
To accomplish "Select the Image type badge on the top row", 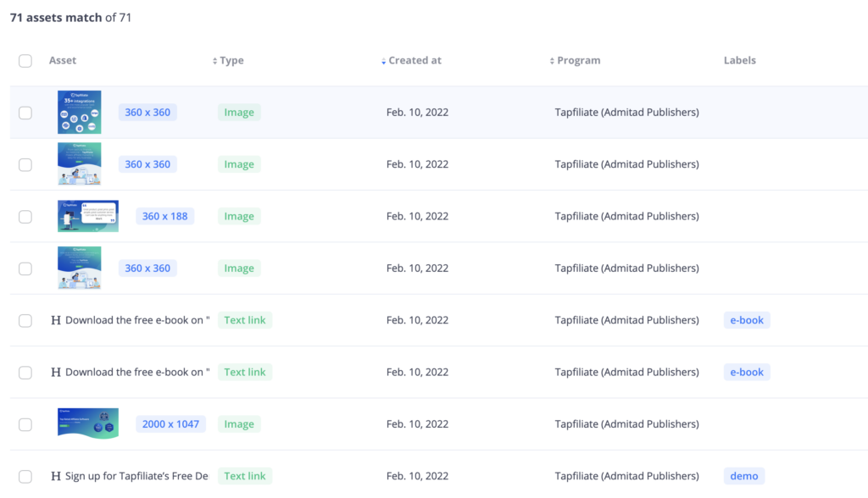I will coord(238,112).
